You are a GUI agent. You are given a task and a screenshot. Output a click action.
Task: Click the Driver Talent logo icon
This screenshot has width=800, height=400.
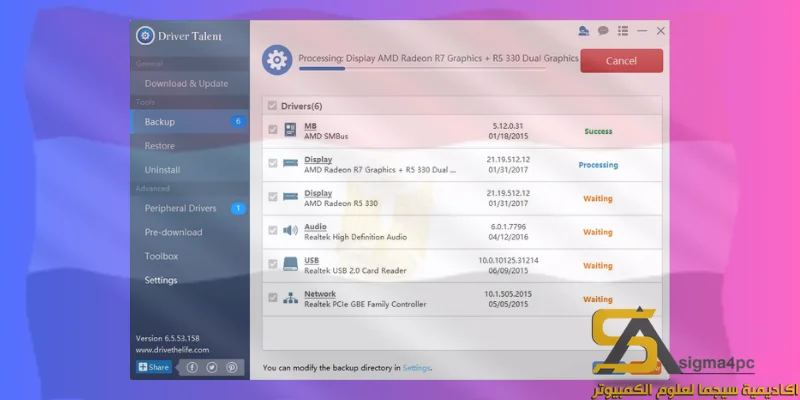click(x=145, y=36)
